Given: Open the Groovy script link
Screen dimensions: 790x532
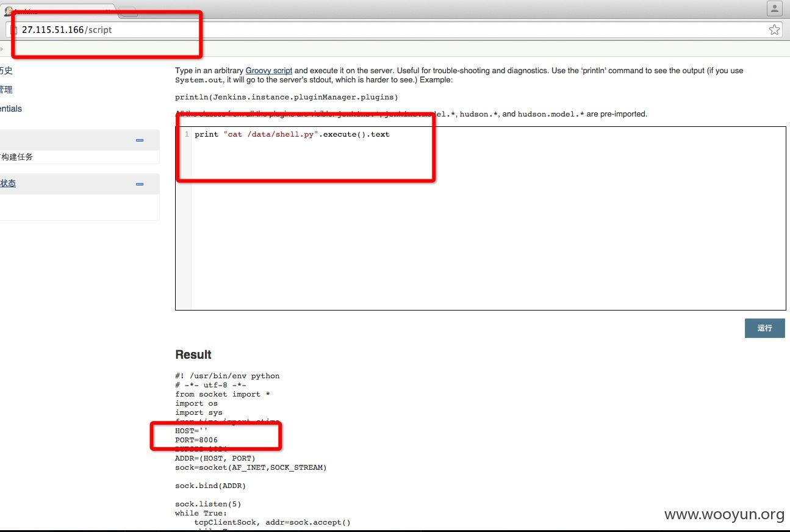Looking at the screenshot, I should (268, 70).
